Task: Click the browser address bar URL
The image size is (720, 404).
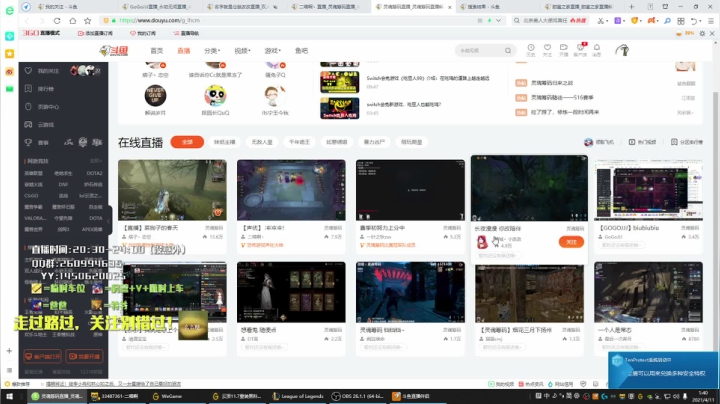Action: [x=159, y=21]
